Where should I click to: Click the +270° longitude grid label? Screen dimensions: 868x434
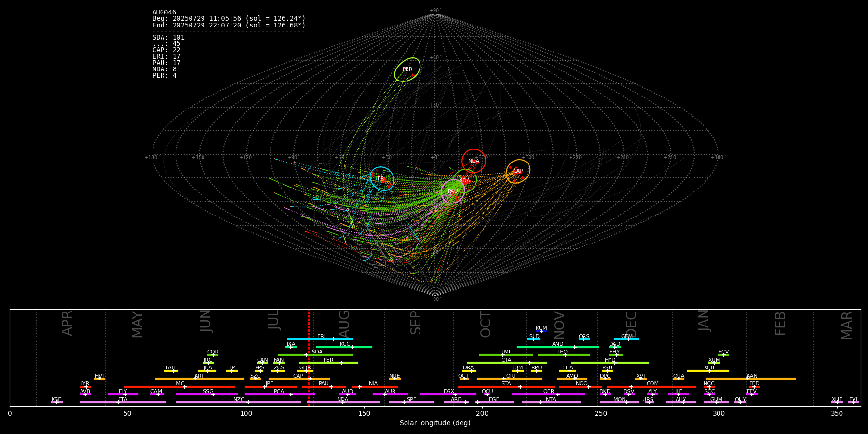tap(575, 157)
